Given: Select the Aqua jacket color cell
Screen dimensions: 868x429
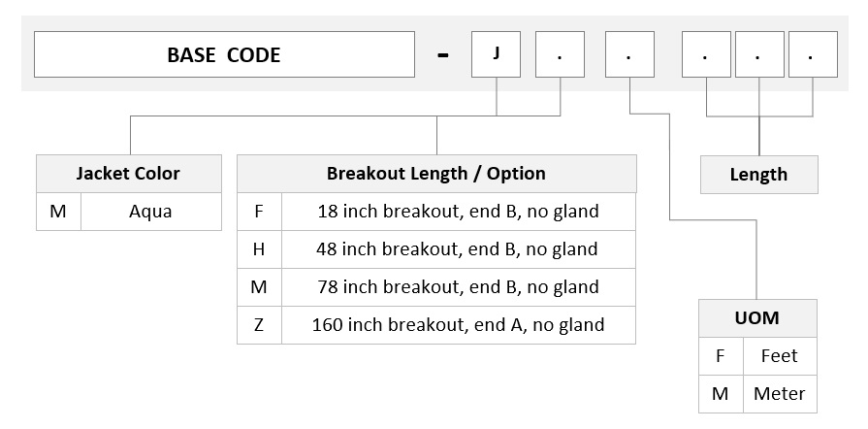Looking at the screenshot, I should 151,212.
